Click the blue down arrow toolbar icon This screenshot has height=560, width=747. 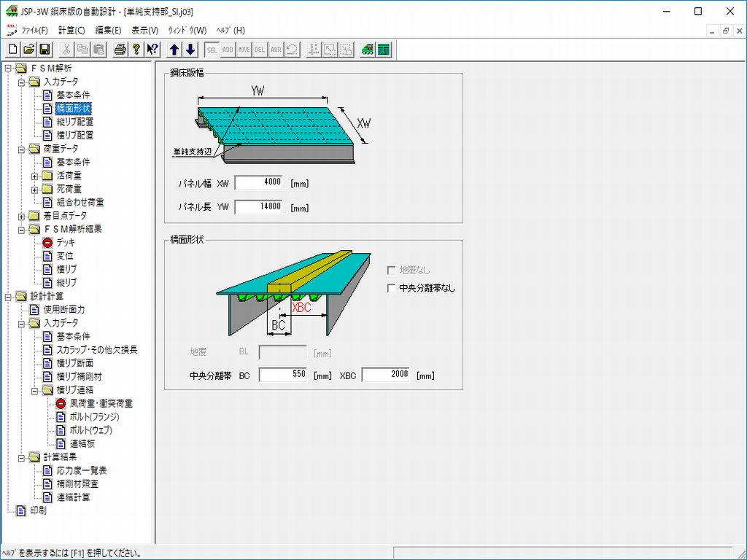190,50
